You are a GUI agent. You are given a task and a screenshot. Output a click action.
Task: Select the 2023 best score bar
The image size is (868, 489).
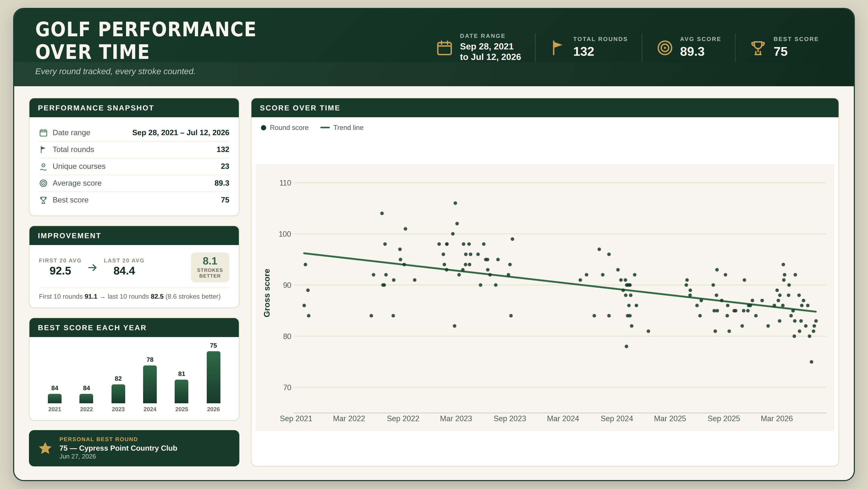[x=118, y=394]
